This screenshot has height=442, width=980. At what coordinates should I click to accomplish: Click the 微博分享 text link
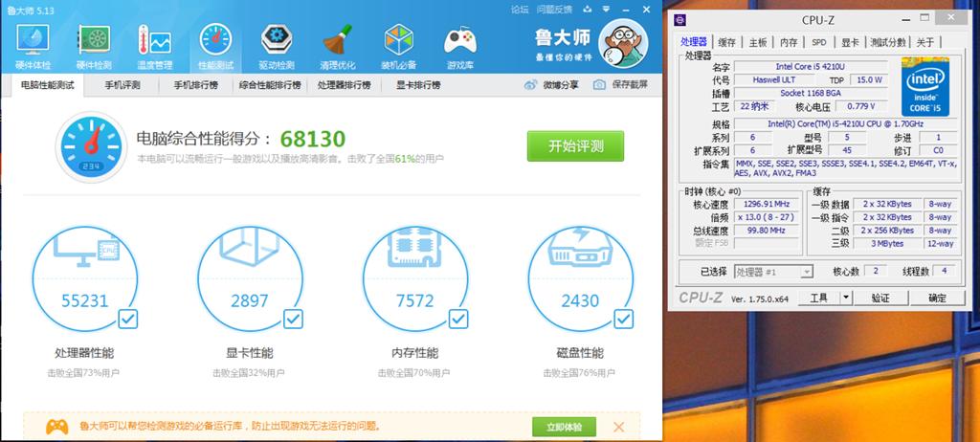[x=560, y=84]
